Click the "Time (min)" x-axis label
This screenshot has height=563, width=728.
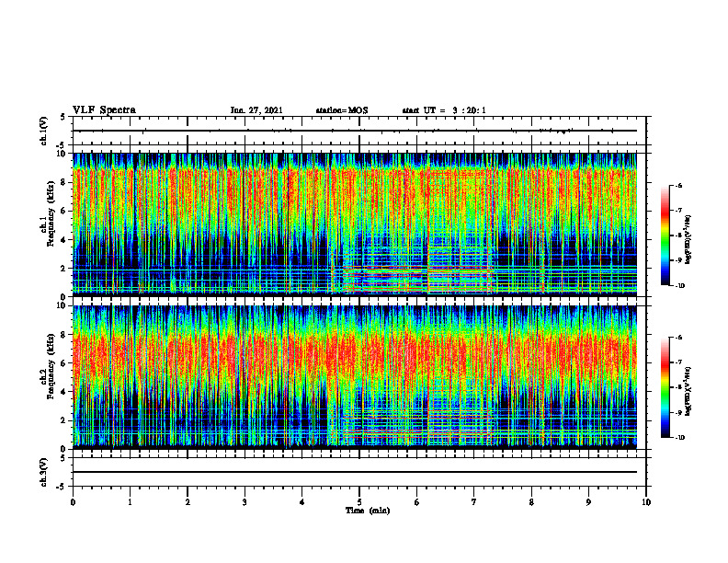pyautogui.click(x=368, y=511)
